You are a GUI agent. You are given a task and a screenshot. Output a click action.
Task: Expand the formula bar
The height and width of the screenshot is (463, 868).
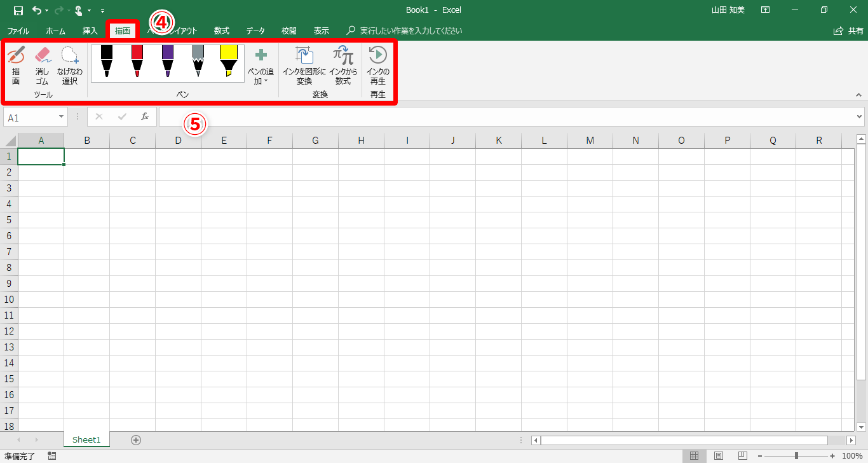(x=860, y=117)
